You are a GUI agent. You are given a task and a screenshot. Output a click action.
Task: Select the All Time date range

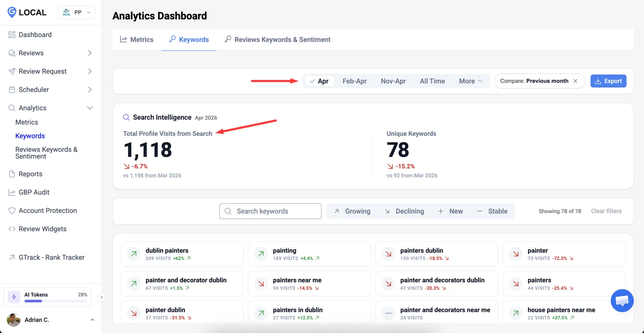(432, 81)
